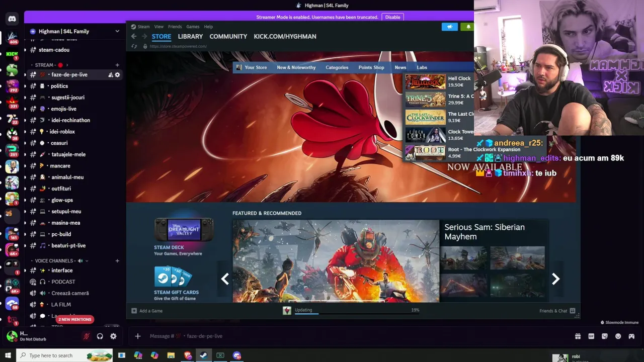Open Steam notifications bell
This screenshot has width=644, height=362.
(468, 27)
